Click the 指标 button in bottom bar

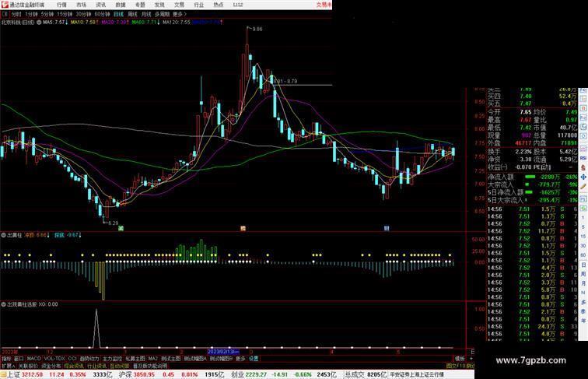[x=6, y=359]
